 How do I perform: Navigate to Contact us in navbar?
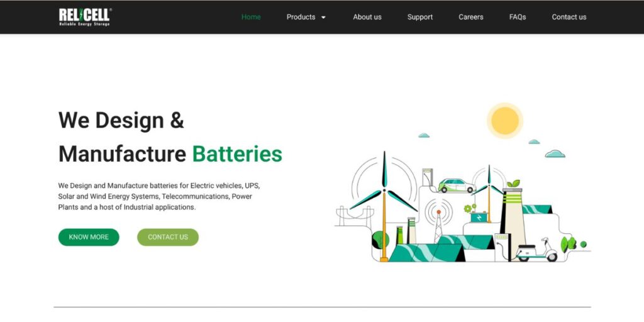pyautogui.click(x=569, y=17)
